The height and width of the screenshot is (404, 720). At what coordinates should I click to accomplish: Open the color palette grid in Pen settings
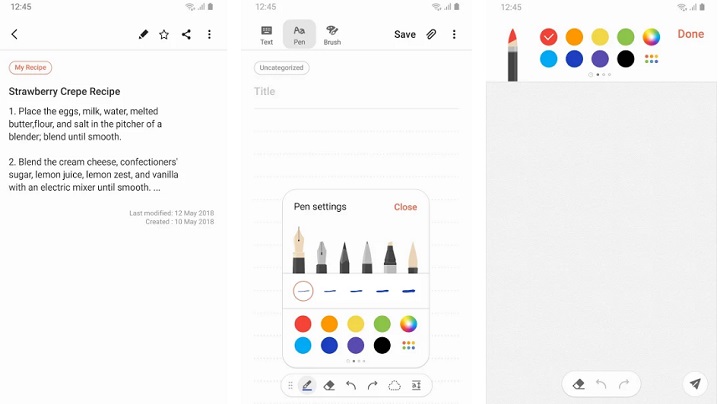[409, 345]
